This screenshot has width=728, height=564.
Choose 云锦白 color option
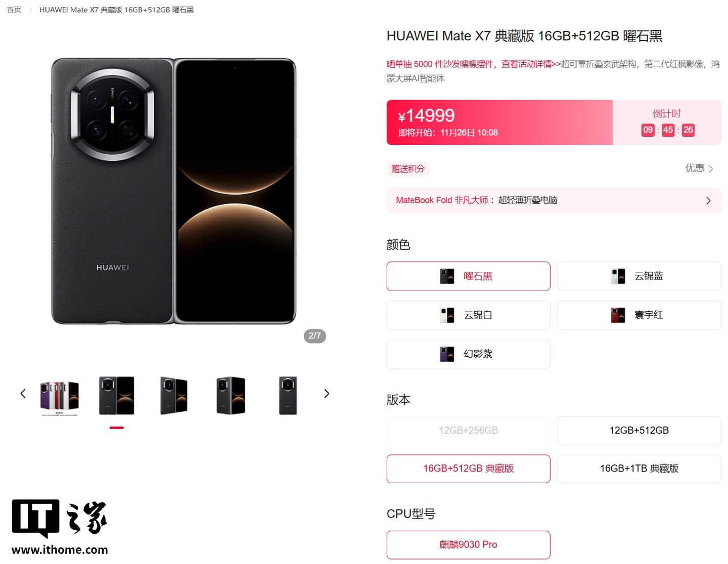pyautogui.click(x=468, y=315)
